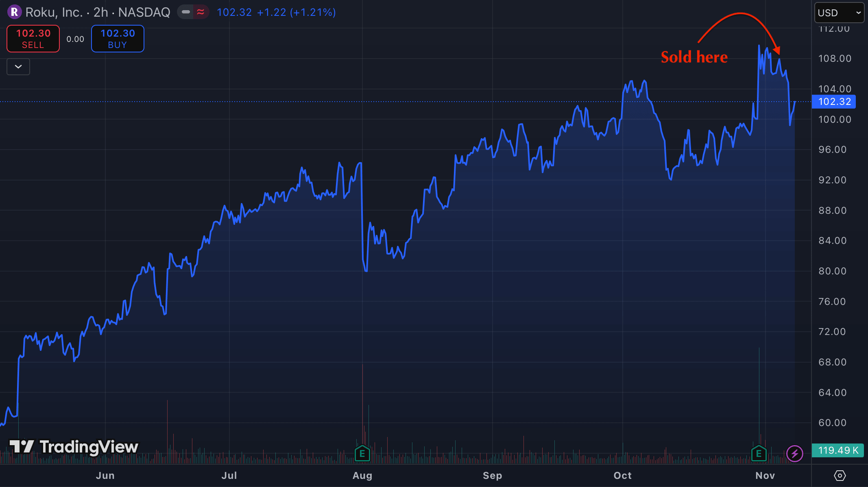Open chart settings hexagon icon
The height and width of the screenshot is (487, 868).
(840, 475)
